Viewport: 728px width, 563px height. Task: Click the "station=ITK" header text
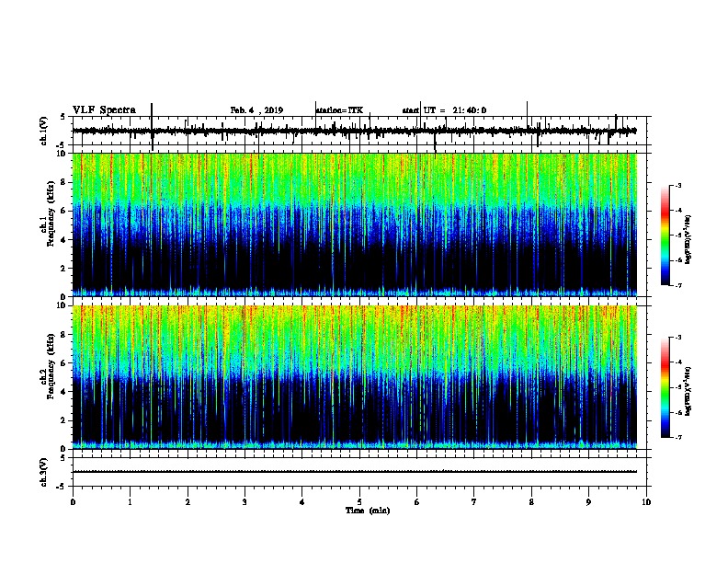(x=339, y=110)
